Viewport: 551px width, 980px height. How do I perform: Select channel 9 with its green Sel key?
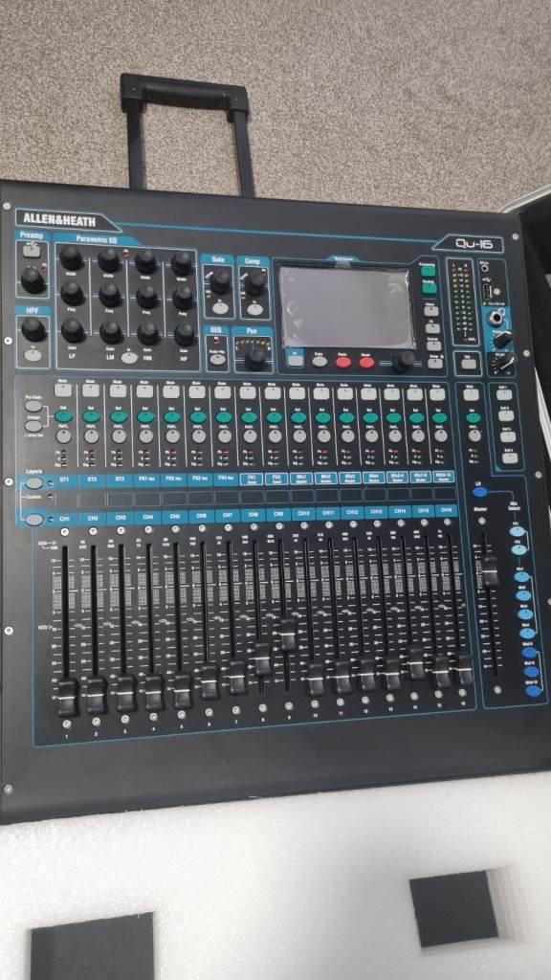click(x=274, y=417)
